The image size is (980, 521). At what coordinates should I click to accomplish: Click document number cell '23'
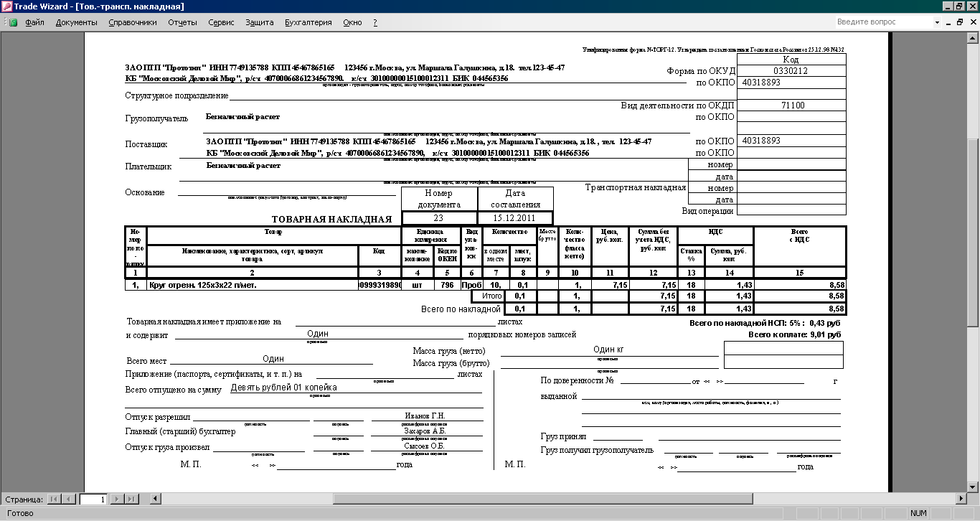pos(438,217)
